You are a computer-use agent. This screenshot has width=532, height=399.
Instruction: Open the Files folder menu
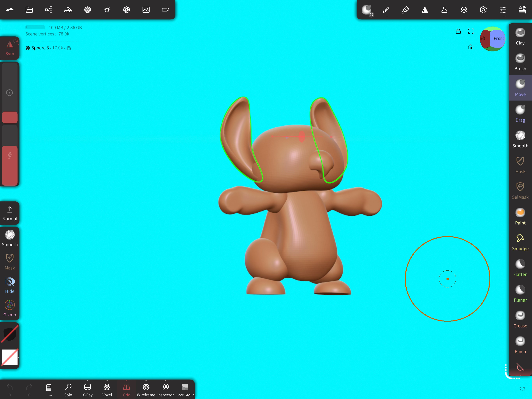pos(29,10)
